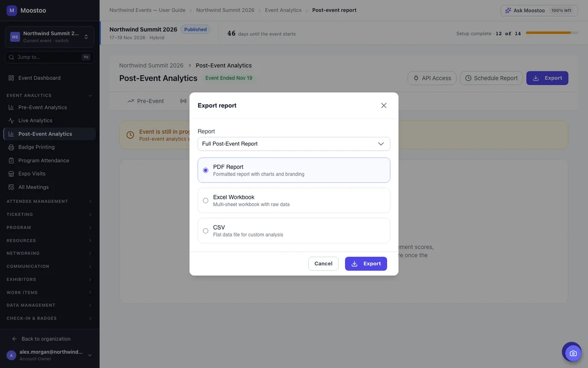Collapse the Event Analytics section
The height and width of the screenshot is (368, 588).
(49, 96)
